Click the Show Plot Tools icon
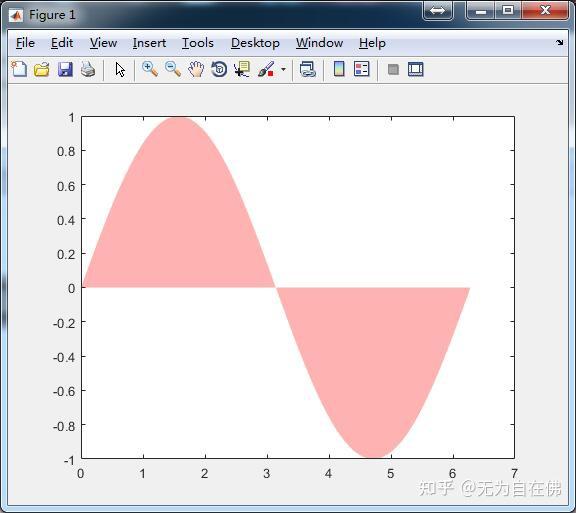This screenshot has height=513, width=576. pyautogui.click(x=416, y=69)
